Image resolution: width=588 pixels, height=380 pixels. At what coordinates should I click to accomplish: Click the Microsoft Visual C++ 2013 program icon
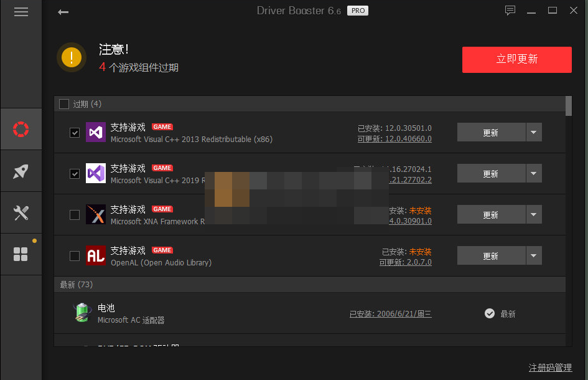95,133
